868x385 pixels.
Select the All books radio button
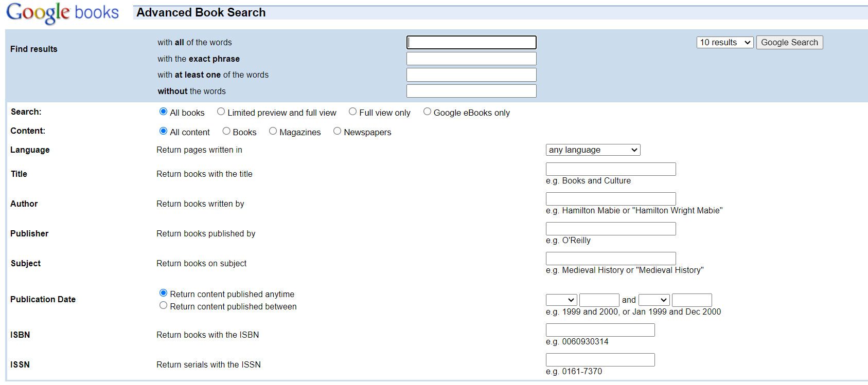pos(164,112)
